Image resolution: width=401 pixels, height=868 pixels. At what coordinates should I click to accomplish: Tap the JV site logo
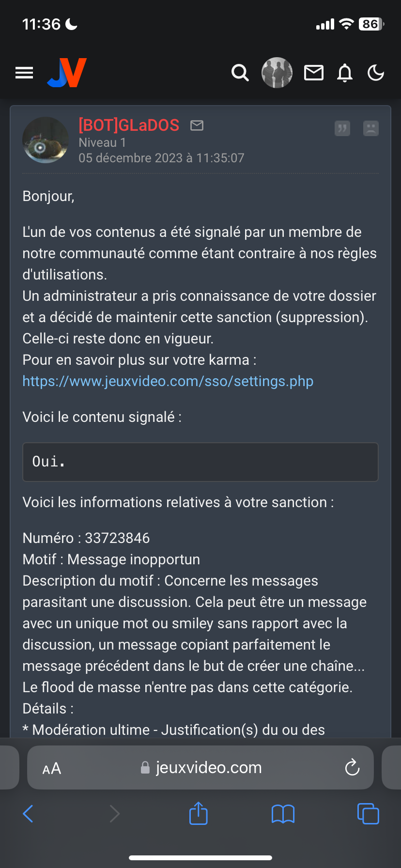click(67, 73)
